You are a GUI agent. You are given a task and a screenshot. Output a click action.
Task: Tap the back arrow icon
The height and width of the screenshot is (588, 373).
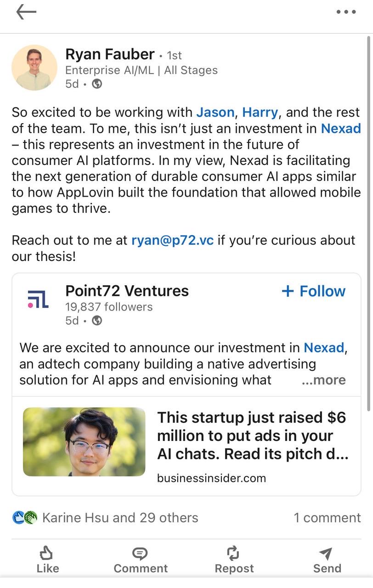(x=26, y=12)
